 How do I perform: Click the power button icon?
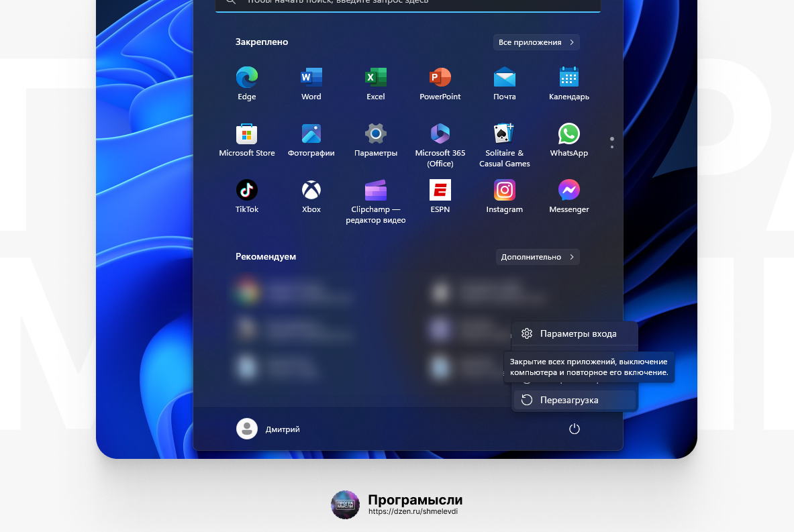click(x=574, y=429)
